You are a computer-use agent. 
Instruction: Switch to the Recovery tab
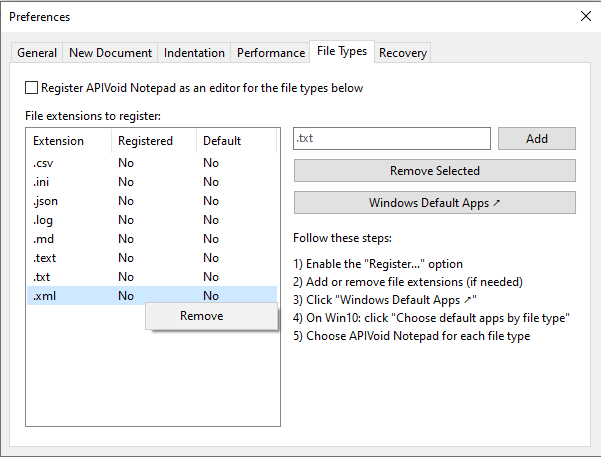403,53
